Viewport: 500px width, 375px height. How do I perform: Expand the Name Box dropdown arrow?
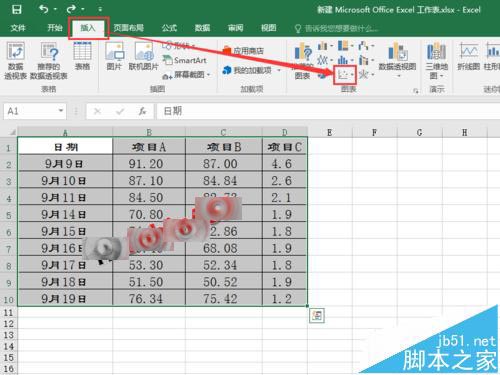click(x=61, y=111)
